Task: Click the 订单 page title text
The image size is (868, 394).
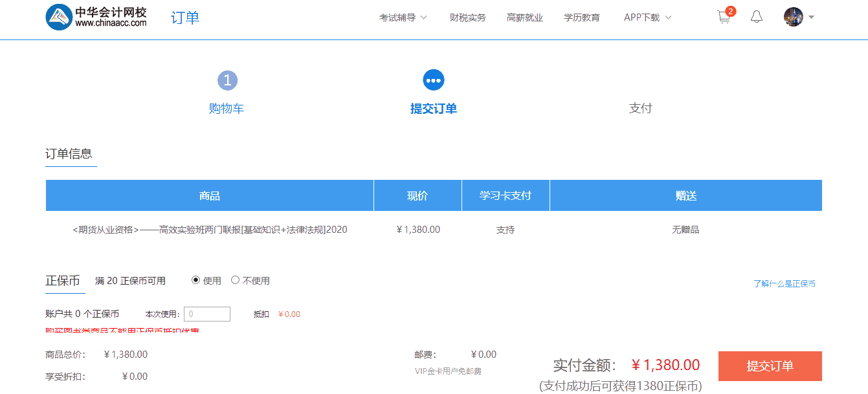Action: [185, 18]
